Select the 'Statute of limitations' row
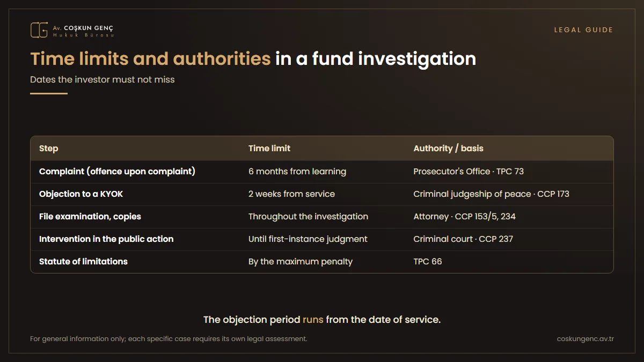The height and width of the screenshot is (362, 644). point(322,262)
